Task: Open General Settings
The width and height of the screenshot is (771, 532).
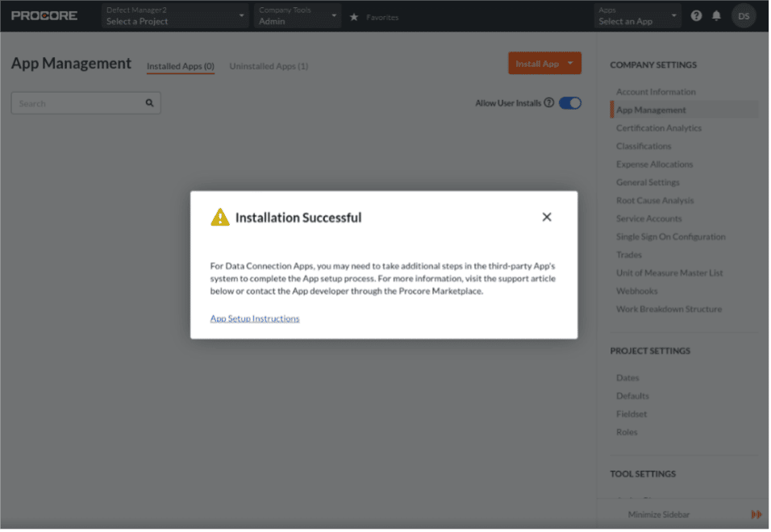Action: coord(648,183)
